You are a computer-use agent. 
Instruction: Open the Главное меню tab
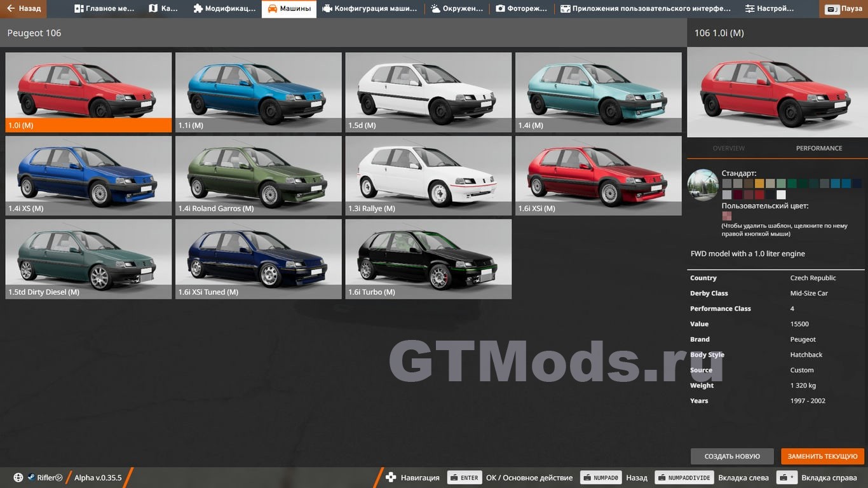click(104, 9)
